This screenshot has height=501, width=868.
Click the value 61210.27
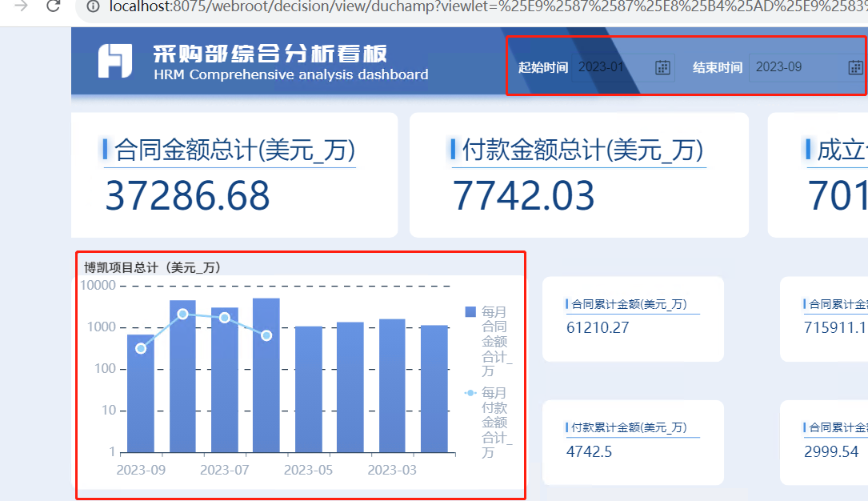click(x=598, y=327)
